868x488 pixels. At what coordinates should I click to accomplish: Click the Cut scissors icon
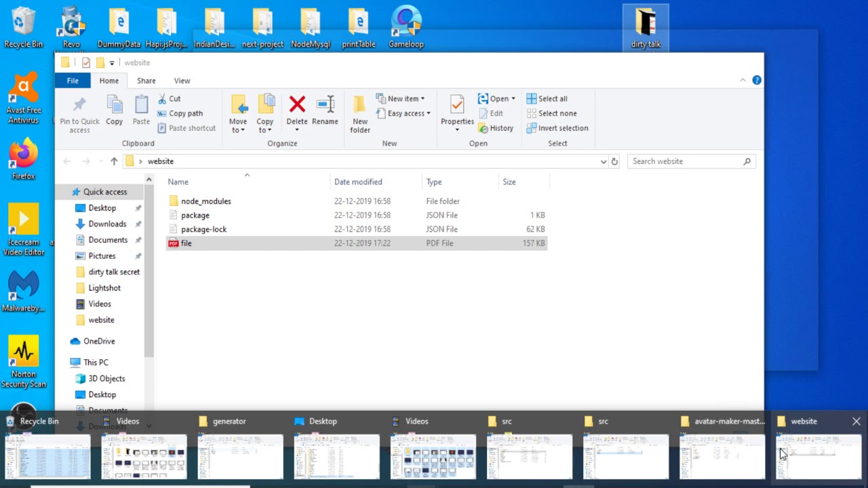click(x=163, y=99)
